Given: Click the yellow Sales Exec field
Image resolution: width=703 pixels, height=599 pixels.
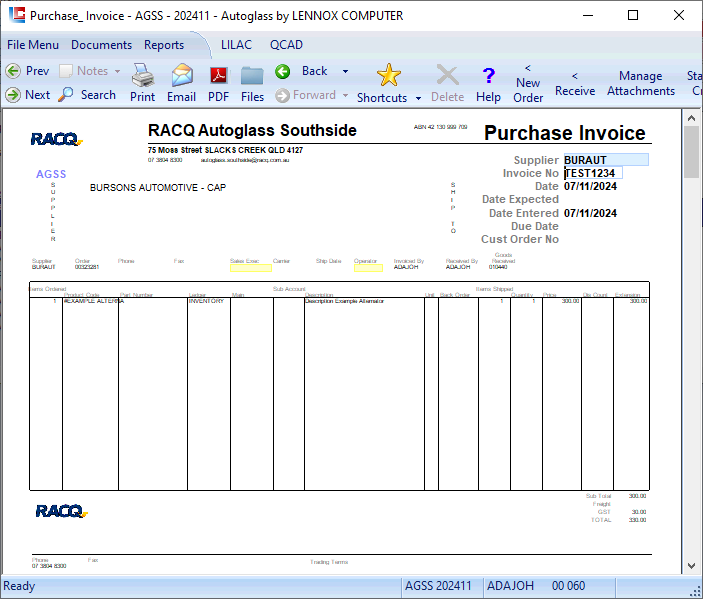Looking at the screenshot, I should tap(251, 268).
